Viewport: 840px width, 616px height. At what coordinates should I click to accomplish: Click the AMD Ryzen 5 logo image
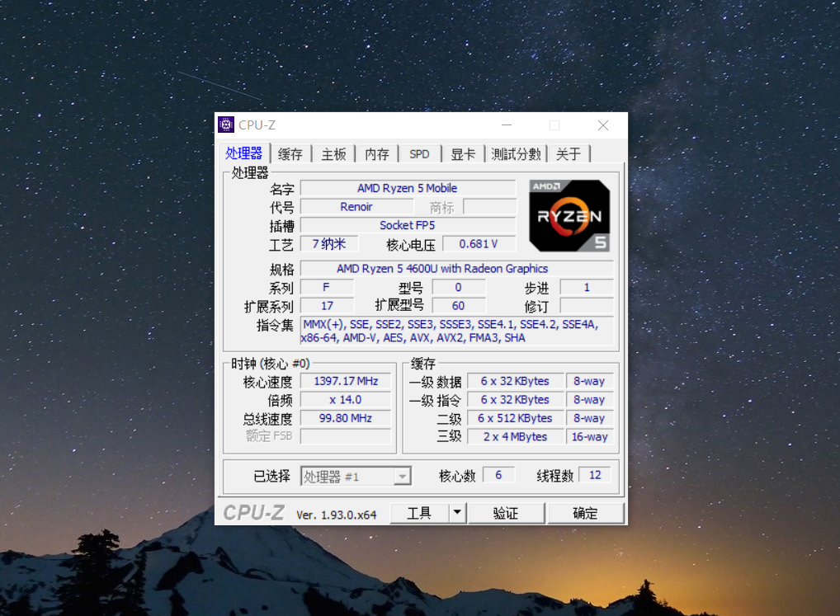click(x=569, y=216)
